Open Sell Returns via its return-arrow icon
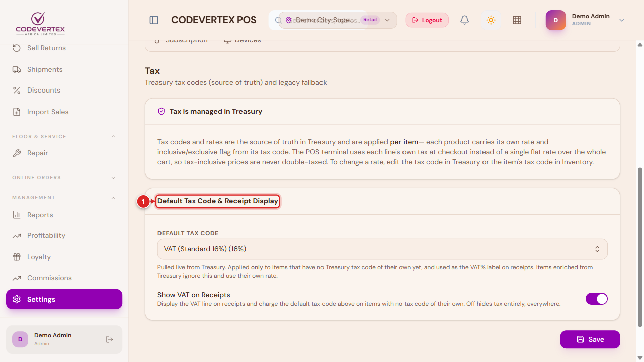This screenshot has width=644, height=362. (x=17, y=48)
